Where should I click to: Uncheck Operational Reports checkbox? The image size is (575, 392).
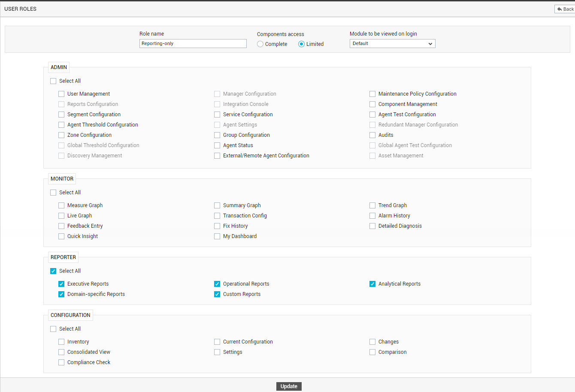(x=217, y=284)
